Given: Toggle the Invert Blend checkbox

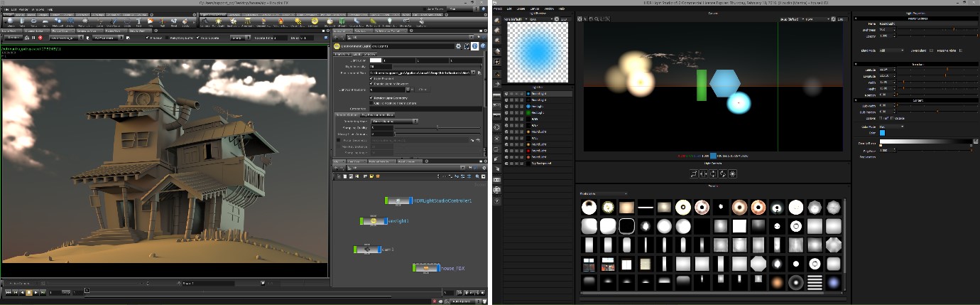Looking at the screenshot, I should click(931, 50).
